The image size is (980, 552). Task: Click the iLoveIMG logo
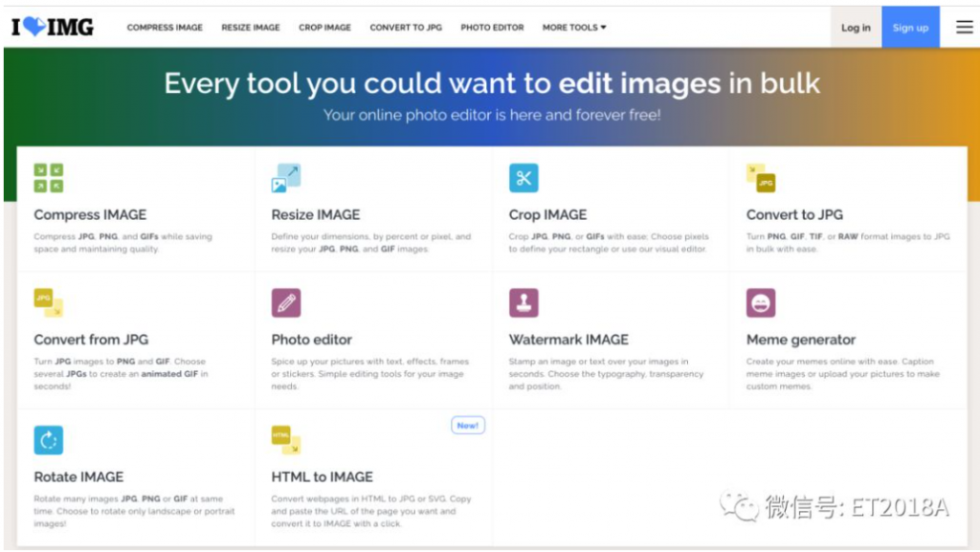pyautogui.click(x=53, y=27)
